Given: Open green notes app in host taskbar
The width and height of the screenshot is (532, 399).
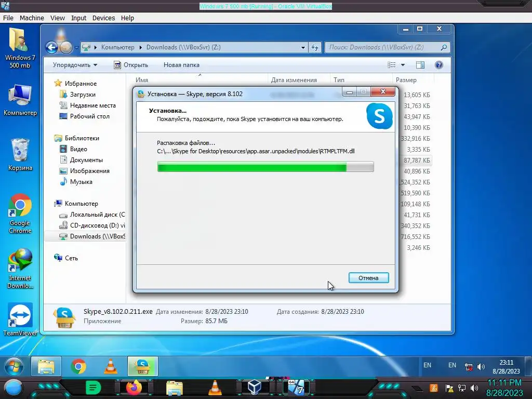Looking at the screenshot, I should pos(93,388).
